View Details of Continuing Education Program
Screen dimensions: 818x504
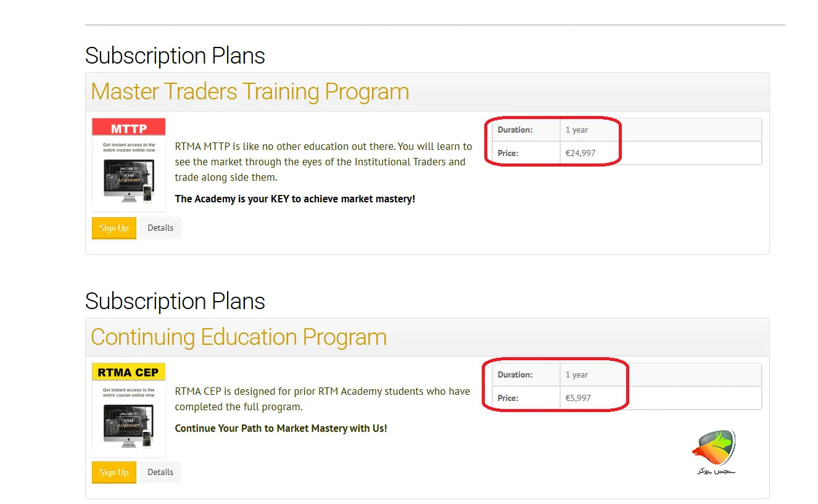[160, 473]
